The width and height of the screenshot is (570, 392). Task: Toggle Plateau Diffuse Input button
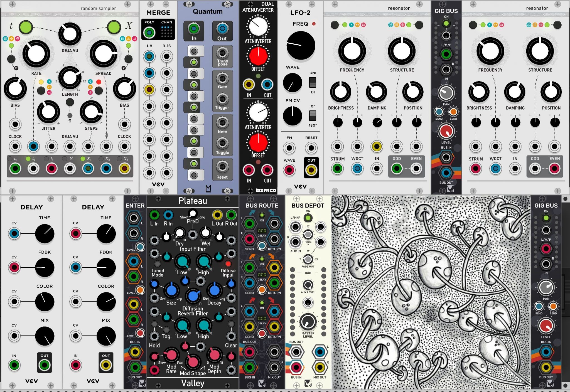click(x=228, y=263)
